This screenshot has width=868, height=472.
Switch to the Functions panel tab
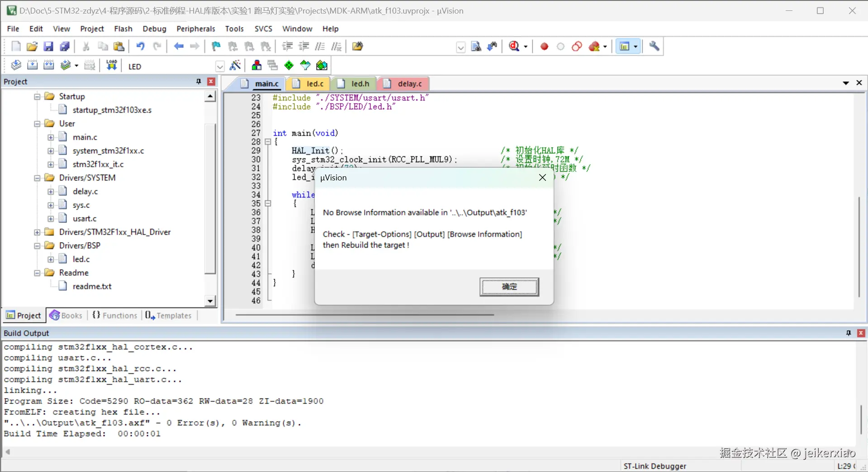click(115, 316)
